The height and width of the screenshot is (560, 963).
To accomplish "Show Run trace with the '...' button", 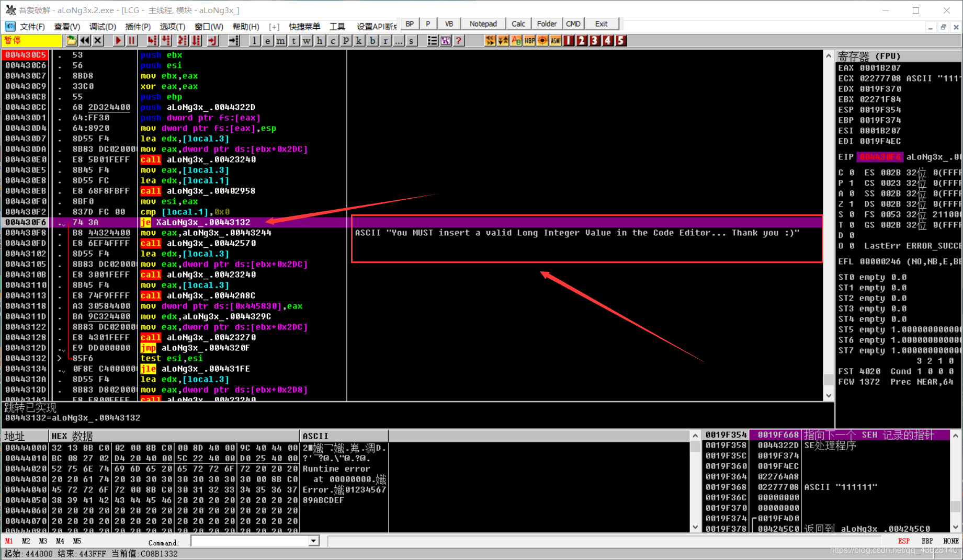I will 399,40.
